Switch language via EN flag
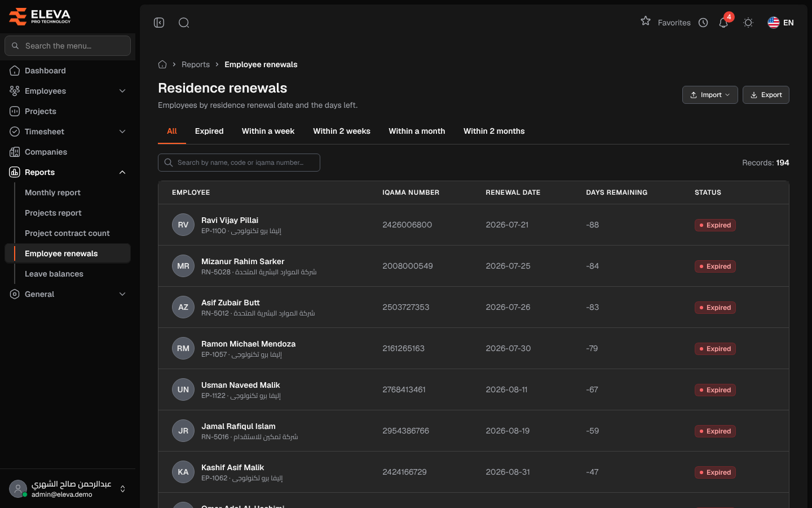Image resolution: width=812 pixels, height=508 pixels. [781, 23]
